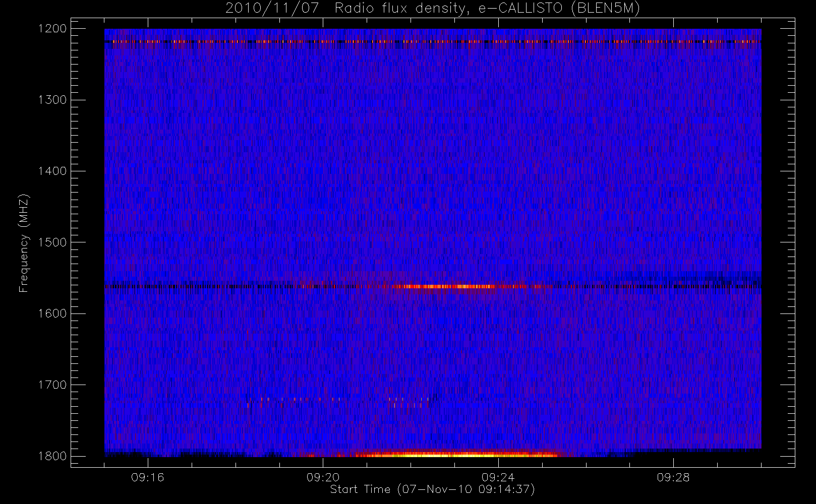Viewport: 816px width, 504px height.
Task: Click the 'Frequency (MHZ)' axis label
Action: 23,243
